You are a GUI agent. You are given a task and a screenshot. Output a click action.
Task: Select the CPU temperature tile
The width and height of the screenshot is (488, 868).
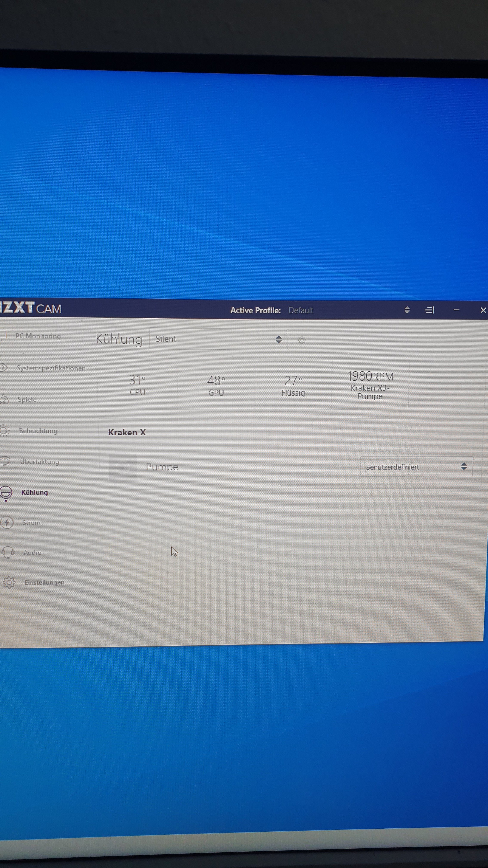[x=137, y=385]
